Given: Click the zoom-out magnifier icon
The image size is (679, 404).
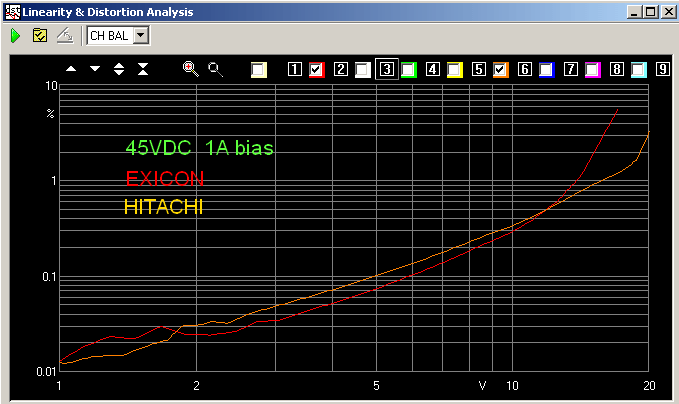Looking at the screenshot, I should point(214,69).
